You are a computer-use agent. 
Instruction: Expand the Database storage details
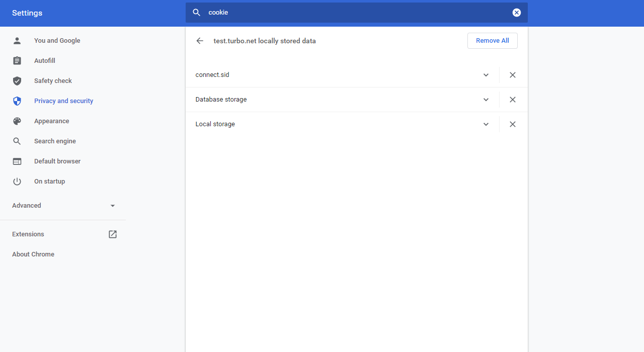(x=486, y=100)
